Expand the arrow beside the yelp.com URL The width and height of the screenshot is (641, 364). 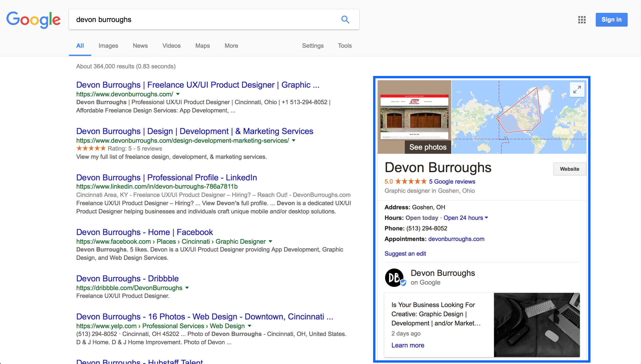250,326
